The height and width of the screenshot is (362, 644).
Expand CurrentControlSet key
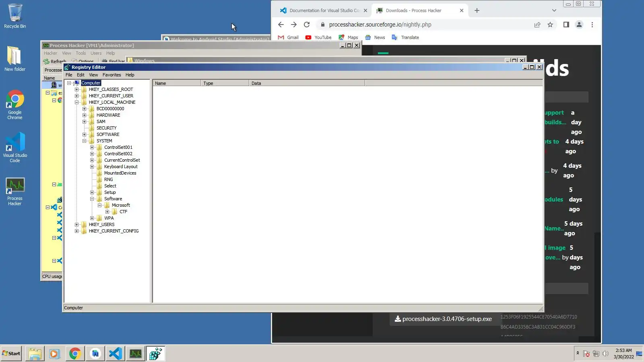click(x=92, y=160)
